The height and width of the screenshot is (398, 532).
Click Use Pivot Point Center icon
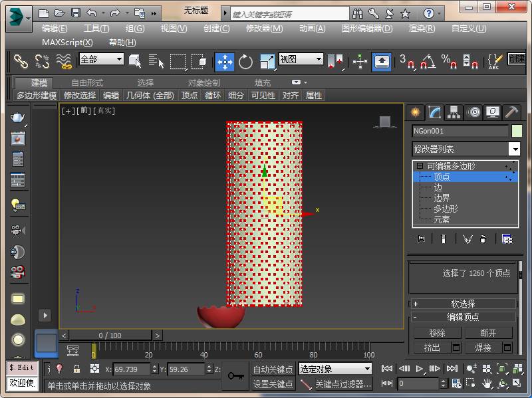[336, 62]
